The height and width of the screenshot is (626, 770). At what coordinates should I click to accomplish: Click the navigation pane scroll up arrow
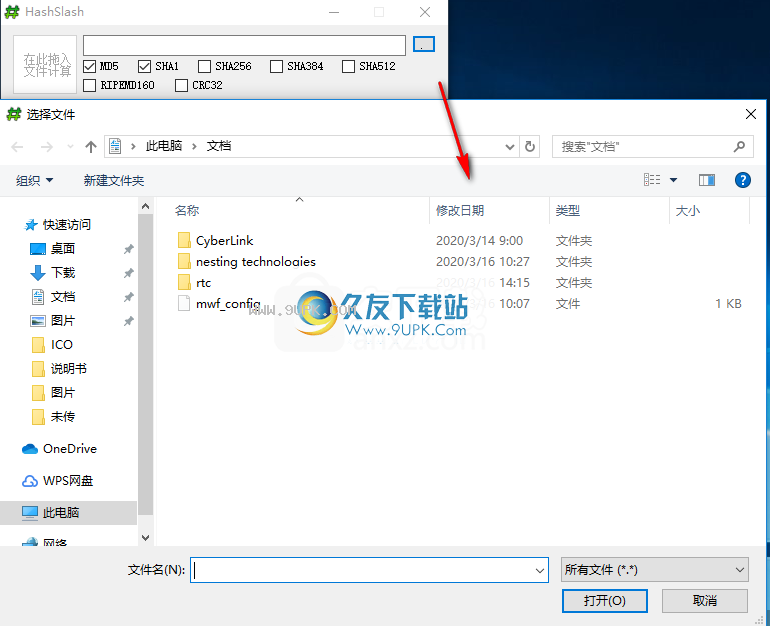click(x=145, y=207)
